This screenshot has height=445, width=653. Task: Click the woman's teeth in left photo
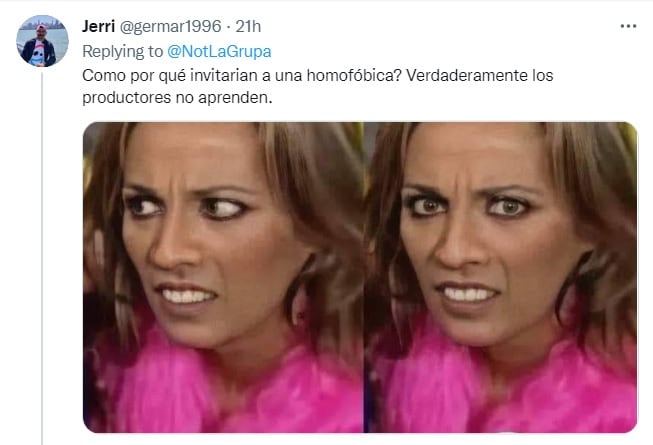(188, 296)
